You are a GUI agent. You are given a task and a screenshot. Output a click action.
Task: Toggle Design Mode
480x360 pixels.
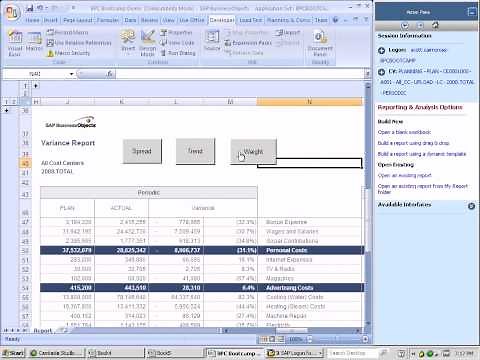pos(148,43)
